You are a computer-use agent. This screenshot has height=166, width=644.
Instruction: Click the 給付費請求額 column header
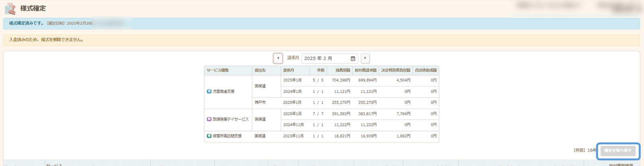tap(365, 70)
